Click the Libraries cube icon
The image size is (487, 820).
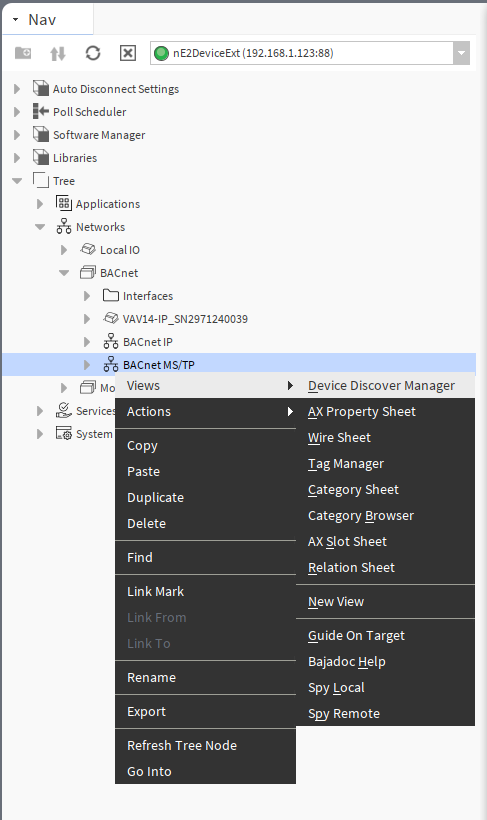[41, 157]
